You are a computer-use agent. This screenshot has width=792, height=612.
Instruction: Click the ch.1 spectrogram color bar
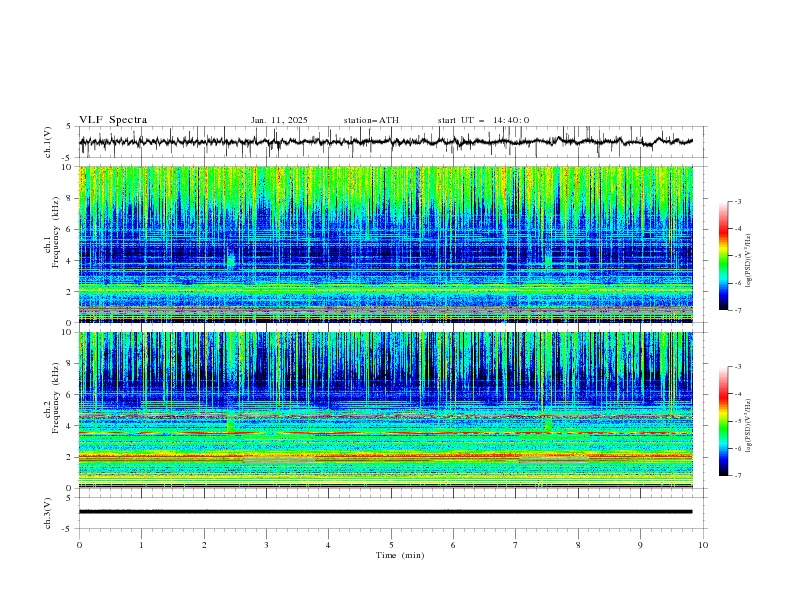point(724,256)
